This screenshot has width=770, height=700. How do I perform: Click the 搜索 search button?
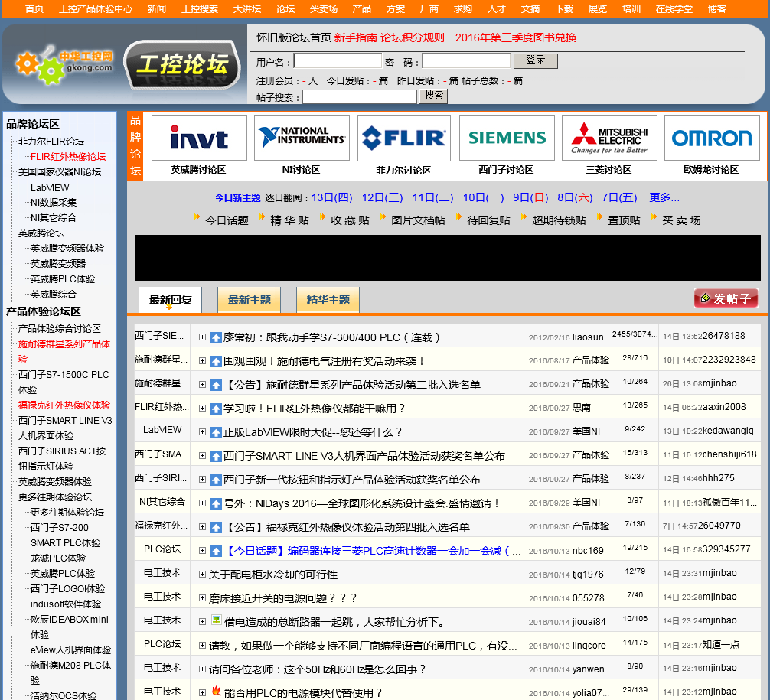[434, 96]
